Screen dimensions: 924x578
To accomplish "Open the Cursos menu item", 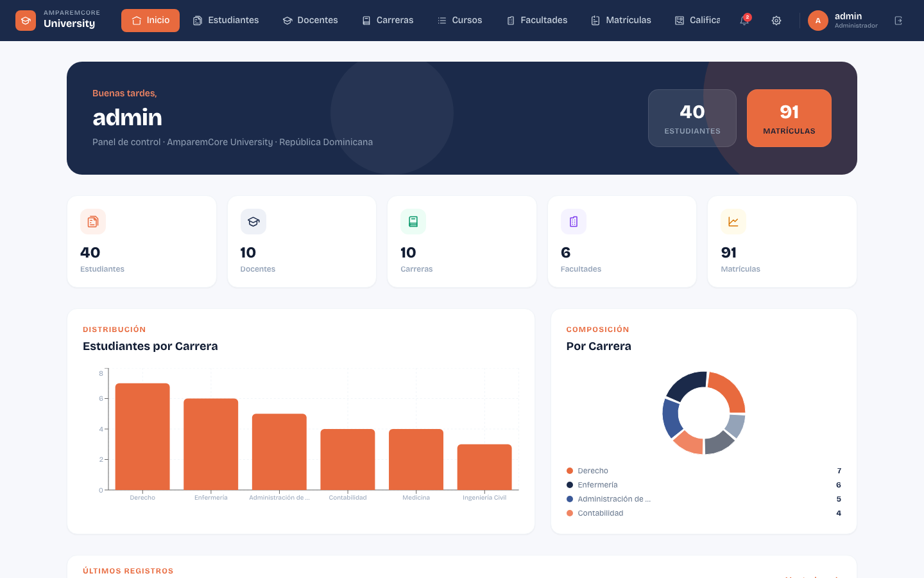I will click(x=459, y=21).
